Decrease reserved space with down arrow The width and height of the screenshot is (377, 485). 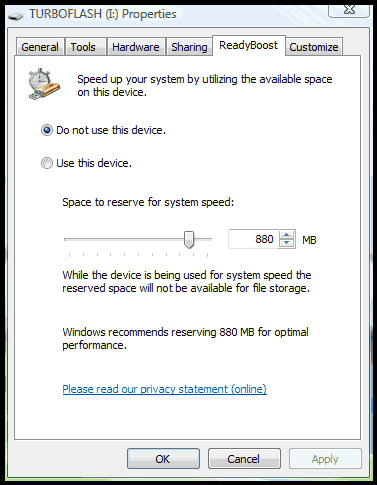coord(286,243)
